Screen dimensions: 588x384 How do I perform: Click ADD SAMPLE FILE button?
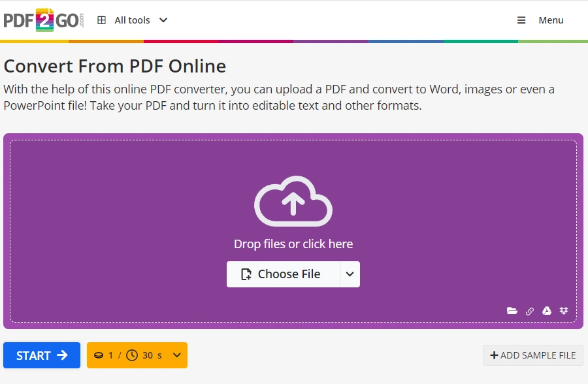pos(533,355)
